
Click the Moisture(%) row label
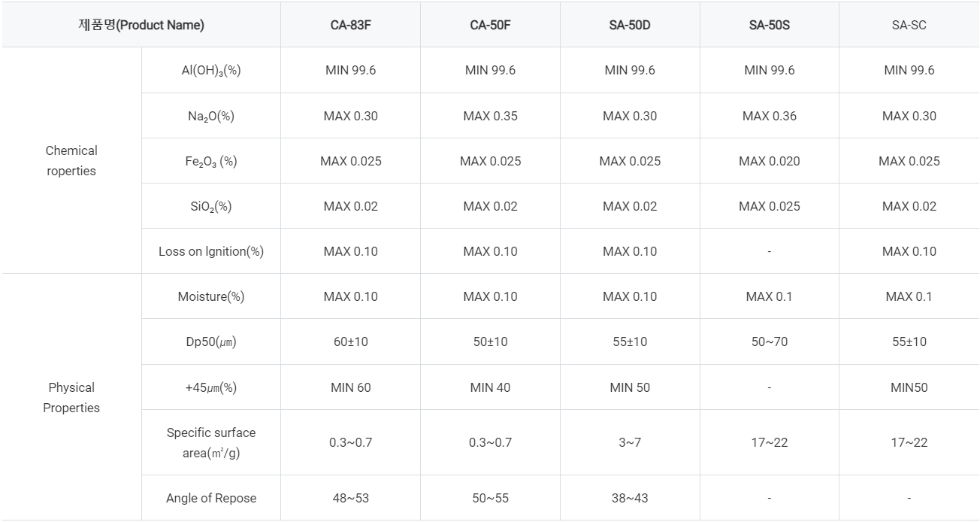tap(211, 296)
